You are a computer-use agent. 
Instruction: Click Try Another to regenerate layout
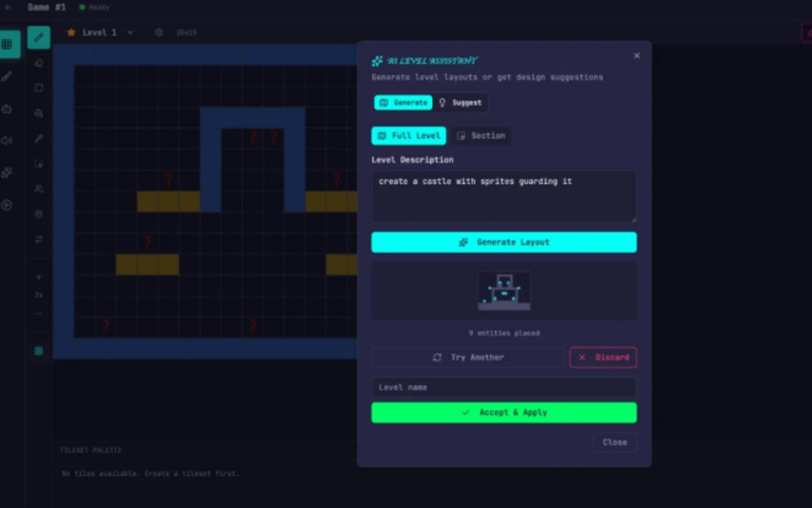pyautogui.click(x=469, y=358)
